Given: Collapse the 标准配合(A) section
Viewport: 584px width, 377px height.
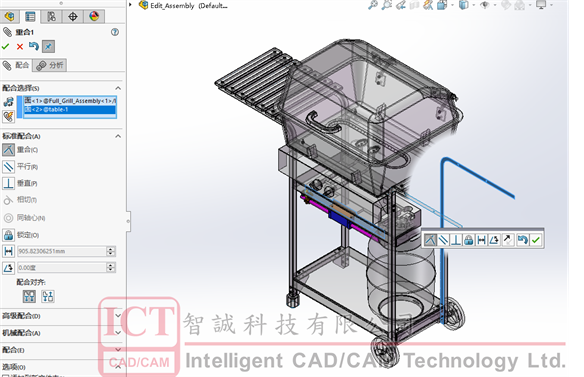Looking at the screenshot, I should (x=118, y=136).
